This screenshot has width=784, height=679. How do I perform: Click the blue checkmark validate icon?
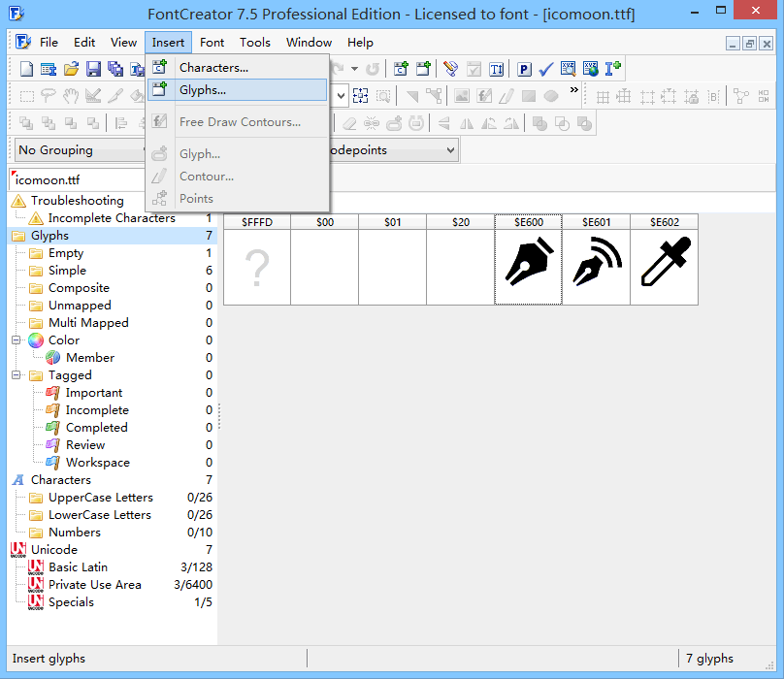coord(546,69)
